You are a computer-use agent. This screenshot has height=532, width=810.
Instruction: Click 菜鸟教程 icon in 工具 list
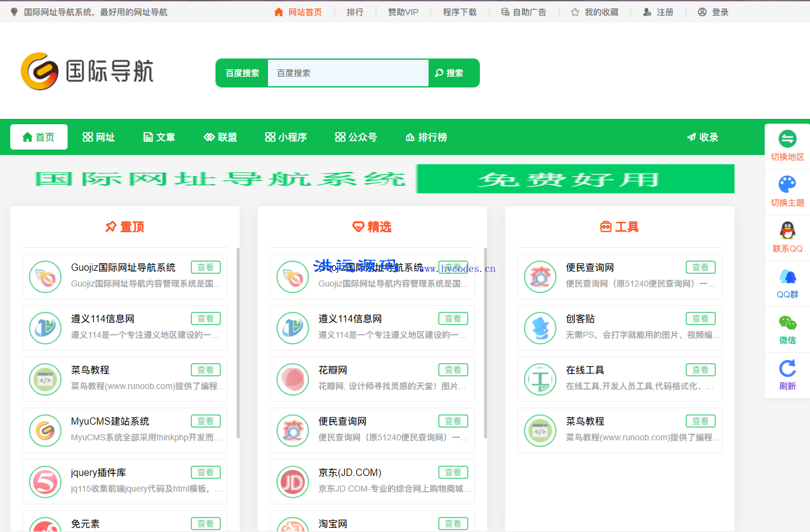tap(540, 431)
